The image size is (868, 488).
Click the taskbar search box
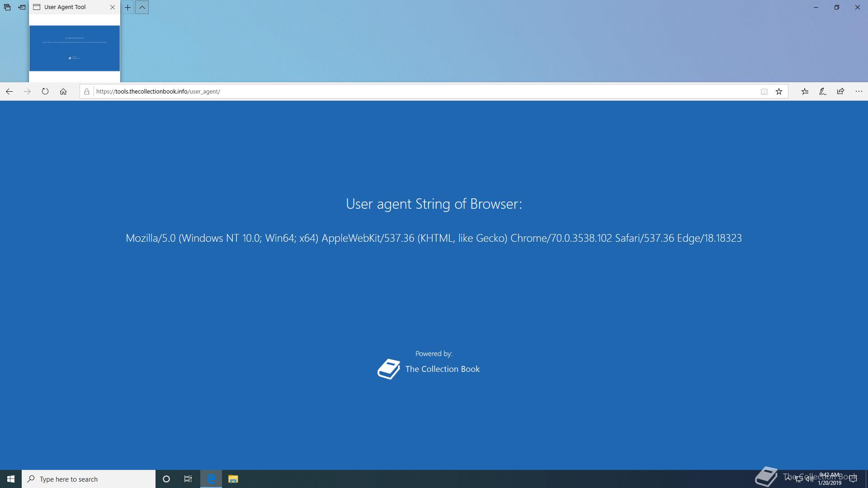pyautogui.click(x=89, y=479)
